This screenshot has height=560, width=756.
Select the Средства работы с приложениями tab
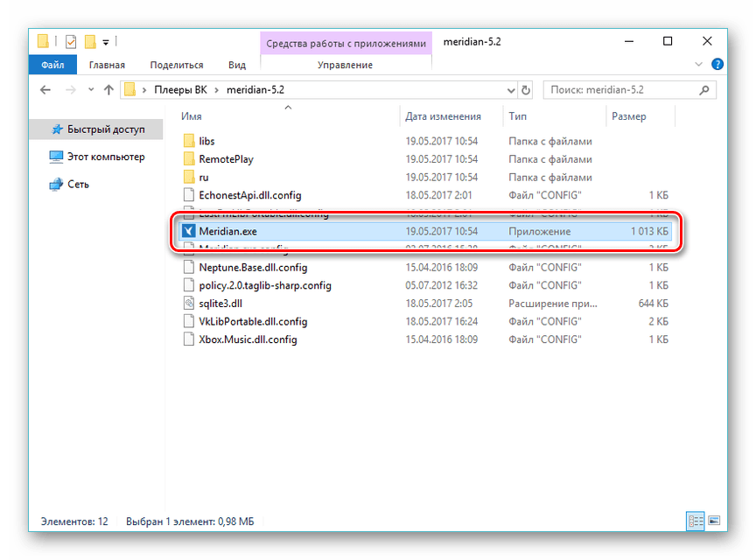click(x=346, y=44)
